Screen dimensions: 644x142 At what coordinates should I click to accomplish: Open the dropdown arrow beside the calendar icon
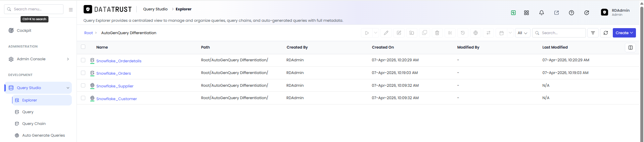(510, 33)
